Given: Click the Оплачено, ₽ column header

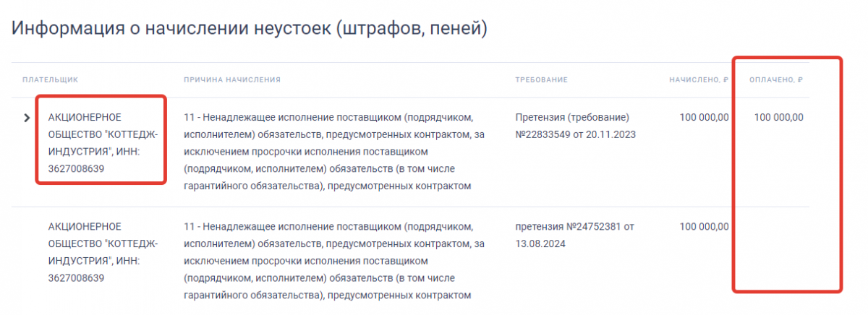Looking at the screenshot, I should click(x=776, y=79).
